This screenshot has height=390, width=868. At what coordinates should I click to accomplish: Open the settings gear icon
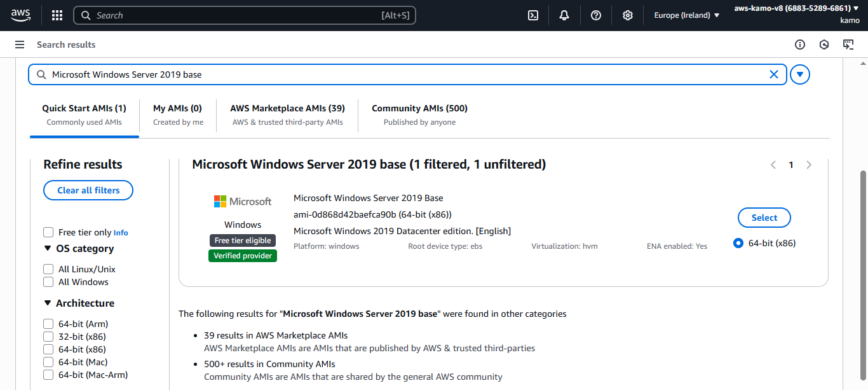pyautogui.click(x=627, y=15)
